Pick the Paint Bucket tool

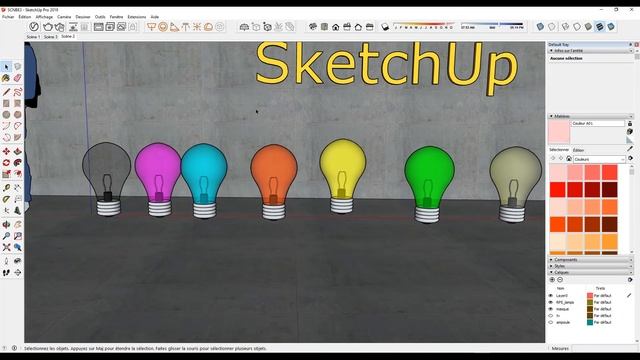tap(6, 78)
